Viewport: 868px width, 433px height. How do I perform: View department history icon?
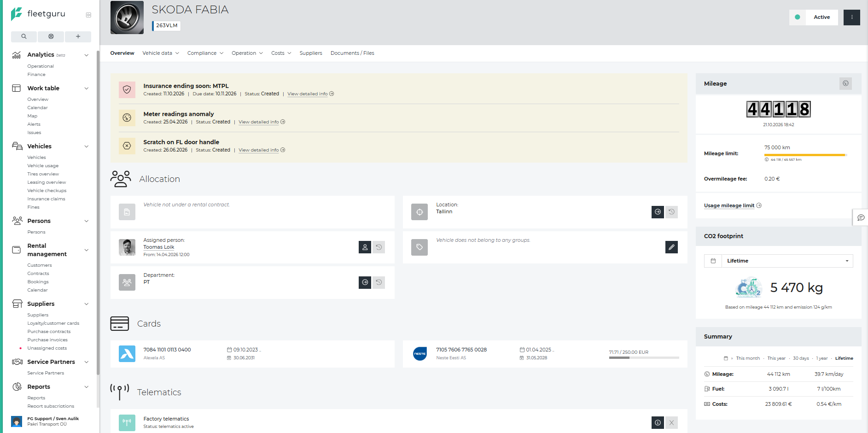point(379,282)
